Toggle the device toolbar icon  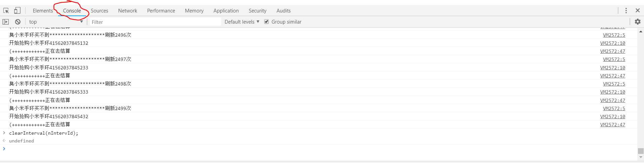[17, 10]
